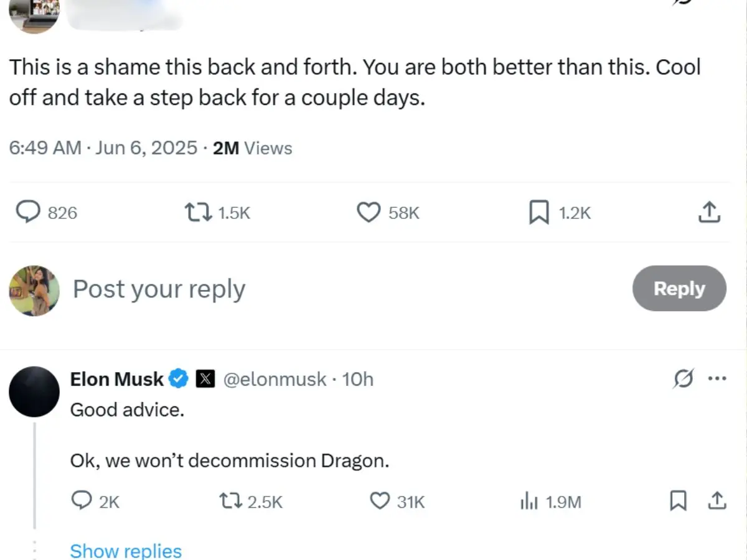Focus the Post your reply field
This screenshot has width=747, height=560.
[159, 289]
